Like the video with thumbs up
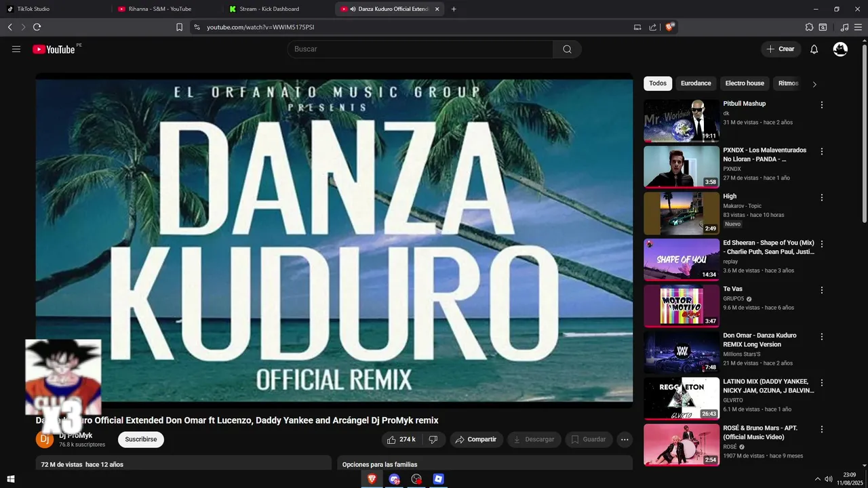Screen dimensions: 868x488 pos(401,439)
